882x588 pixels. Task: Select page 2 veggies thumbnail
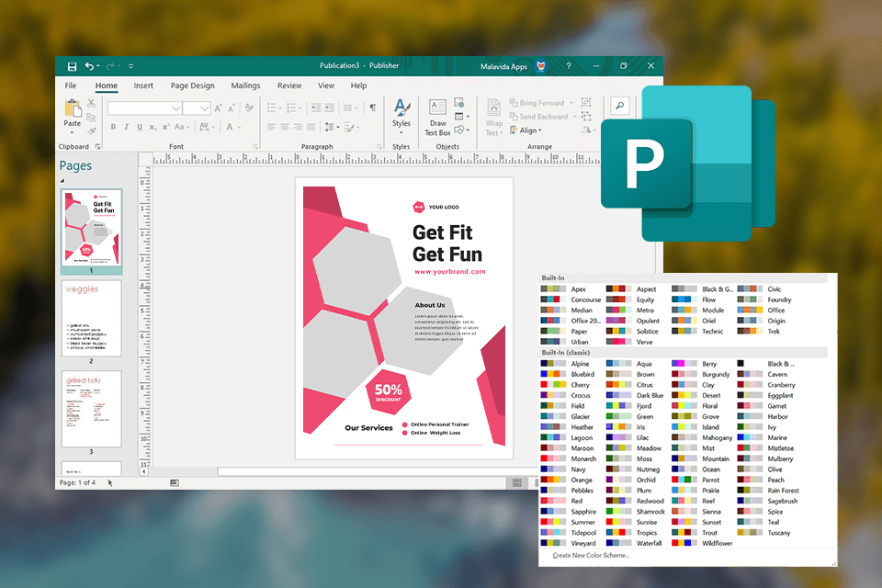(91, 319)
